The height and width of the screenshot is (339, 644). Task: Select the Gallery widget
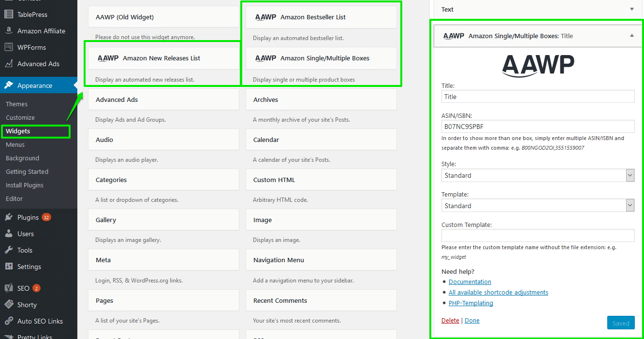click(163, 220)
